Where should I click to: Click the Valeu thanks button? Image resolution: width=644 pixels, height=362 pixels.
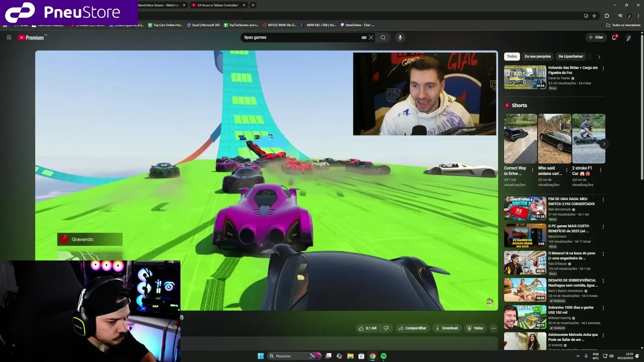click(x=475, y=328)
